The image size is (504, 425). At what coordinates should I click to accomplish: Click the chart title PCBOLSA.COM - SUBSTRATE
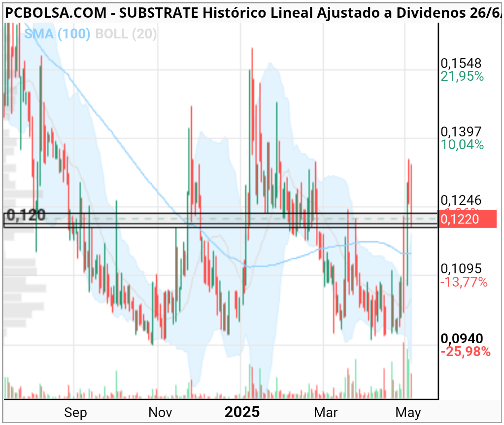[x=101, y=13]
